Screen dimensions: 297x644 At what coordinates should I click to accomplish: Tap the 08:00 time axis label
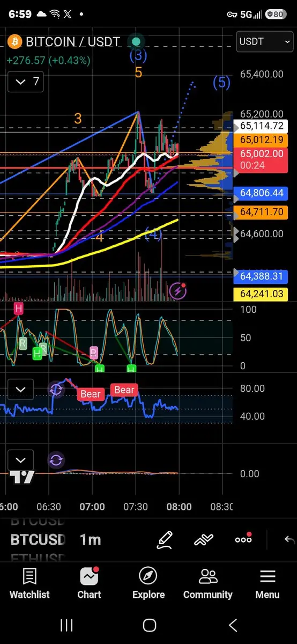(179, 507)
